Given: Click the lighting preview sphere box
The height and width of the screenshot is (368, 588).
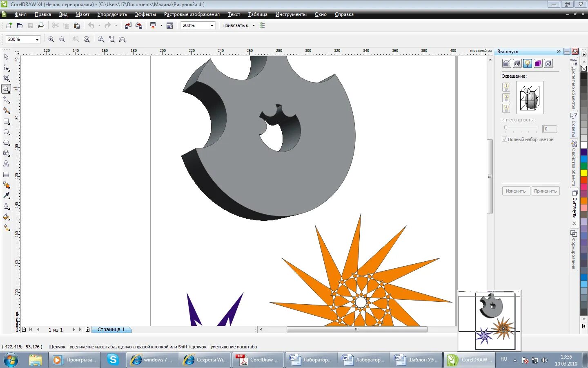Looking at the screenshot, I should 530,97.
